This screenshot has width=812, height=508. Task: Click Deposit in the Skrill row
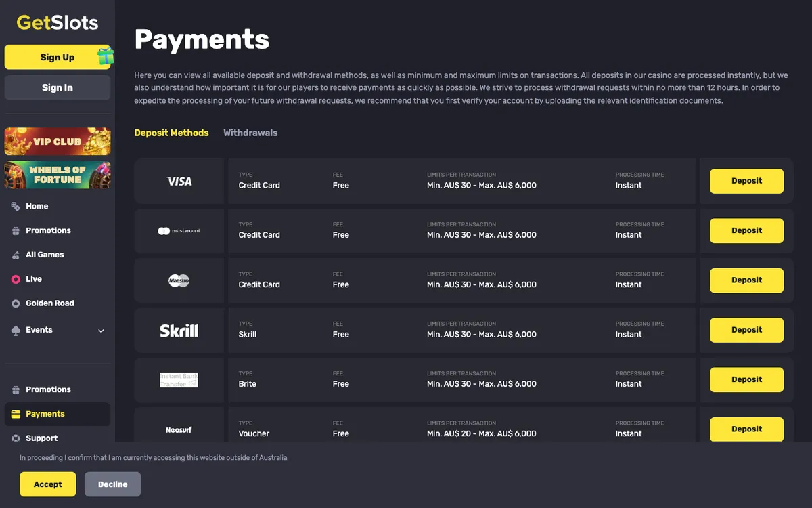click(746, 330)
